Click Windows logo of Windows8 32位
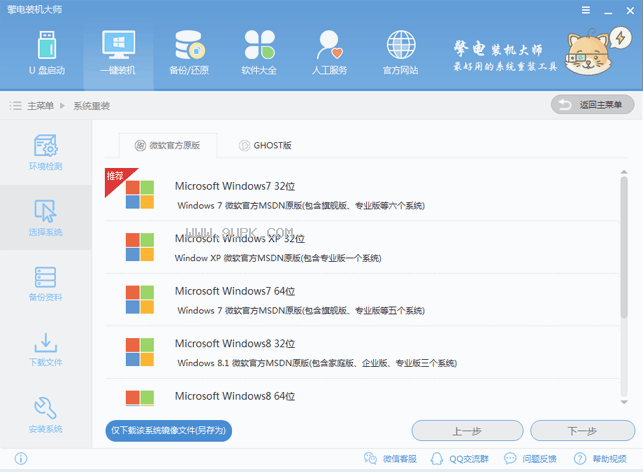643x472 pixels. tap(140, 352)
